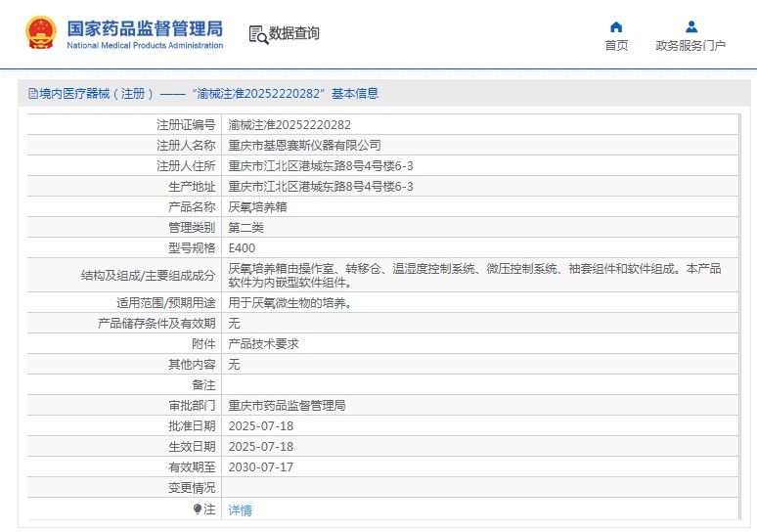Select the 生效日期 value 2025-07-18
The height and width of the screenshot is (532, 757).
(x=261, y=447)
